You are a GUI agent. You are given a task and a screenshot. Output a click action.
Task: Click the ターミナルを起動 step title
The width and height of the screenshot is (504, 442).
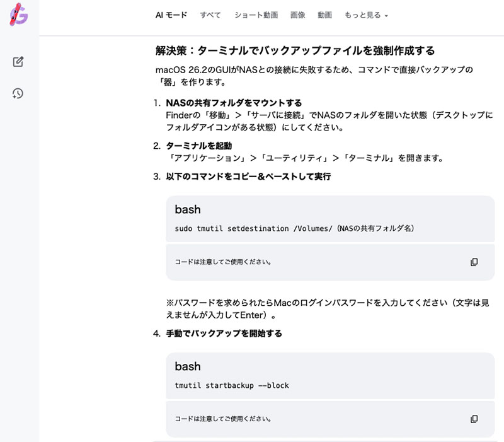coord(198,146)
